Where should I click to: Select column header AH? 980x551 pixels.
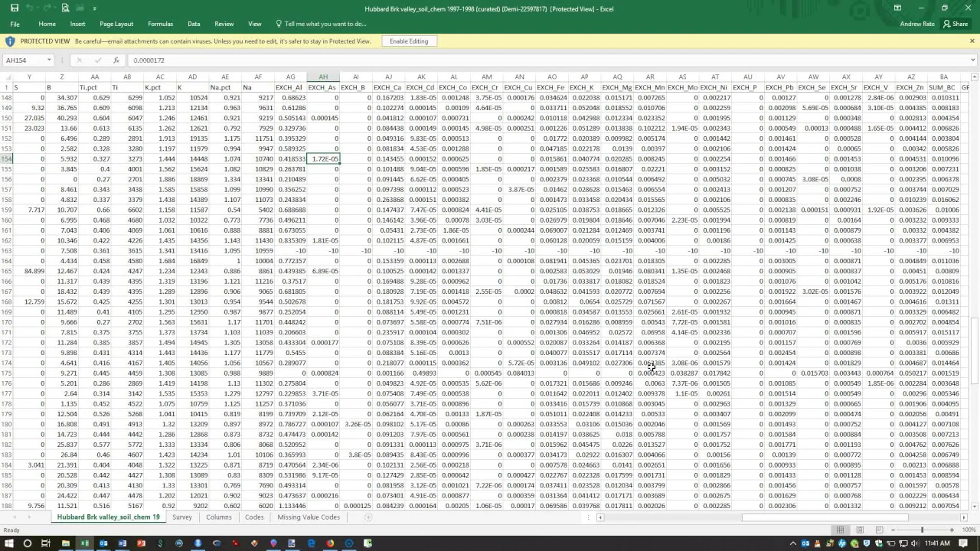pos(323,77)
